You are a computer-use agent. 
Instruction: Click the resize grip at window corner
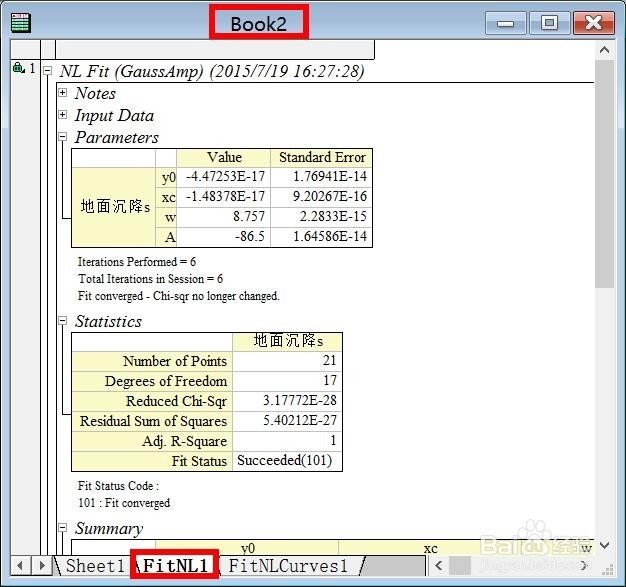click(x=607, y=570)
